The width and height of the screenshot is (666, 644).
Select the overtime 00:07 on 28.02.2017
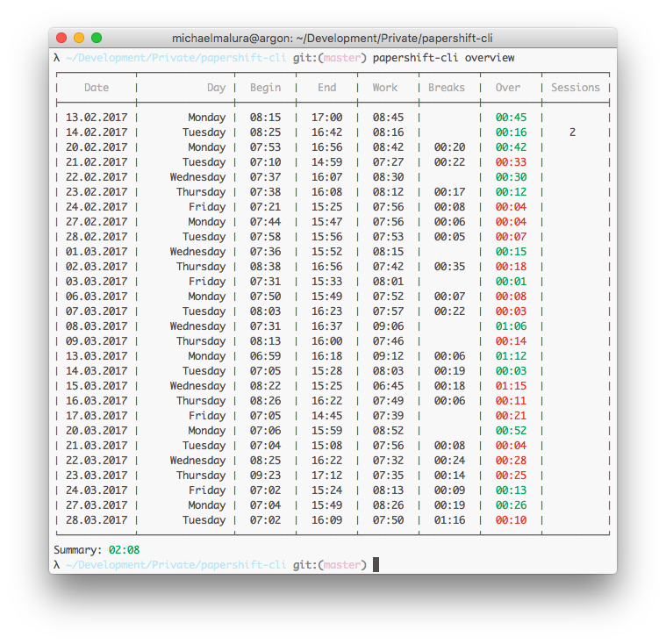coord(511,237)
